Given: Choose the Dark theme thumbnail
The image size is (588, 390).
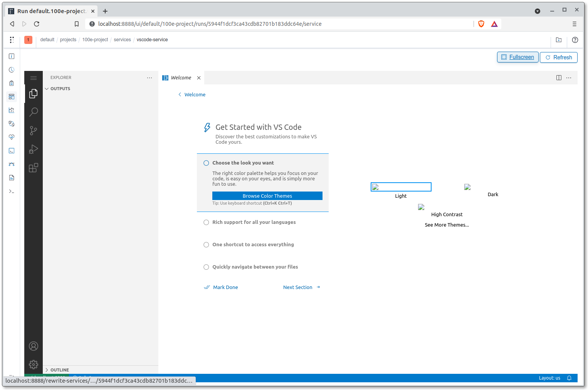Looking at the screenshot, I should (x=467, y=187).
